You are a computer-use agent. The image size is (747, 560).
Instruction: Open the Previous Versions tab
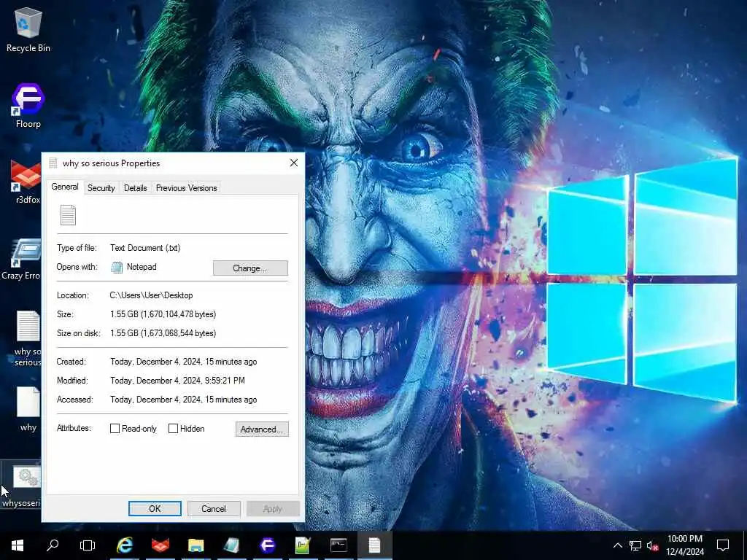(x=186, y=188)
